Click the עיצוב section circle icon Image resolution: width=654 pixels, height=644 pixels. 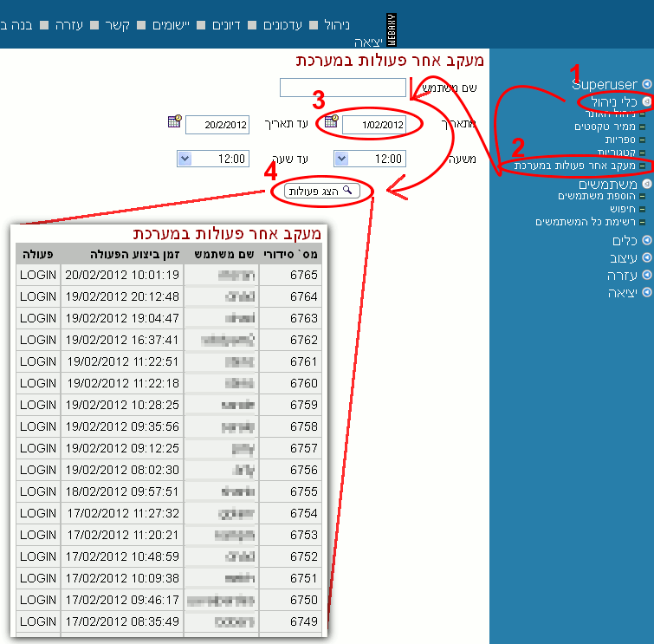pyautogui.click(x=647, y=257)
